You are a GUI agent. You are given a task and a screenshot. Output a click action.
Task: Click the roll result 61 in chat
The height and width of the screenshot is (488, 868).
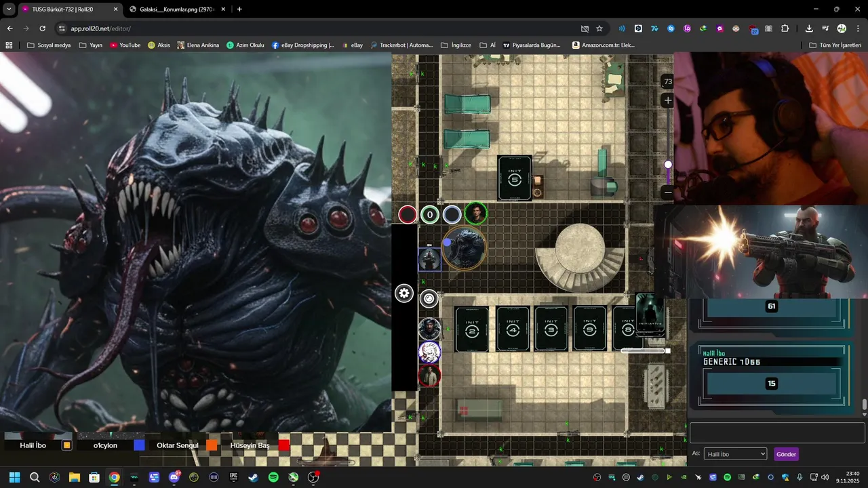pyautogui.click(x=771, y=306)
